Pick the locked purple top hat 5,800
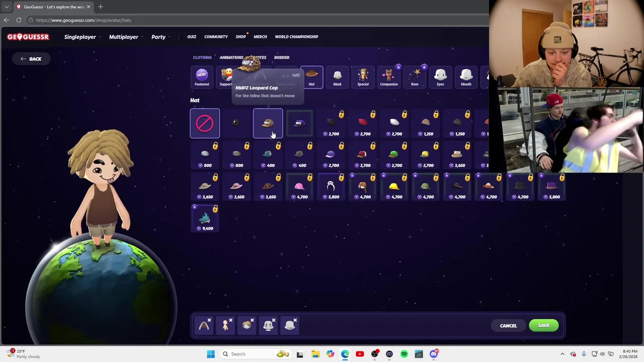644x362 pixels. (551, 187)
